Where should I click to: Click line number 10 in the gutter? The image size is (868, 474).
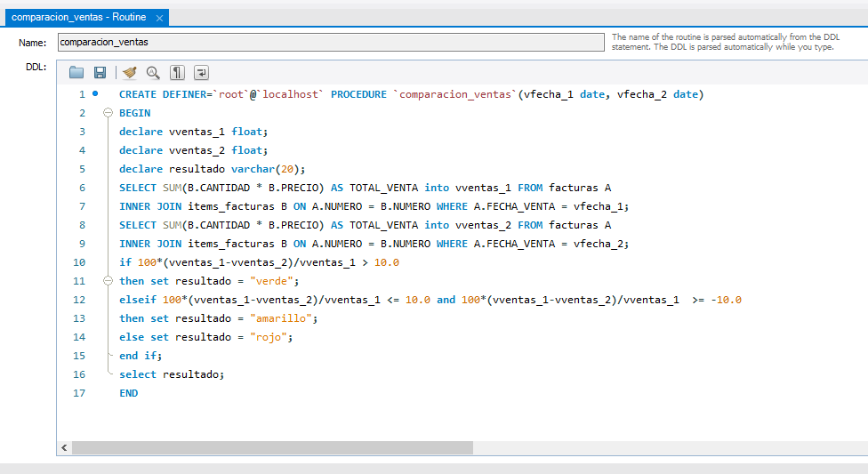click(x=79, y=262)
